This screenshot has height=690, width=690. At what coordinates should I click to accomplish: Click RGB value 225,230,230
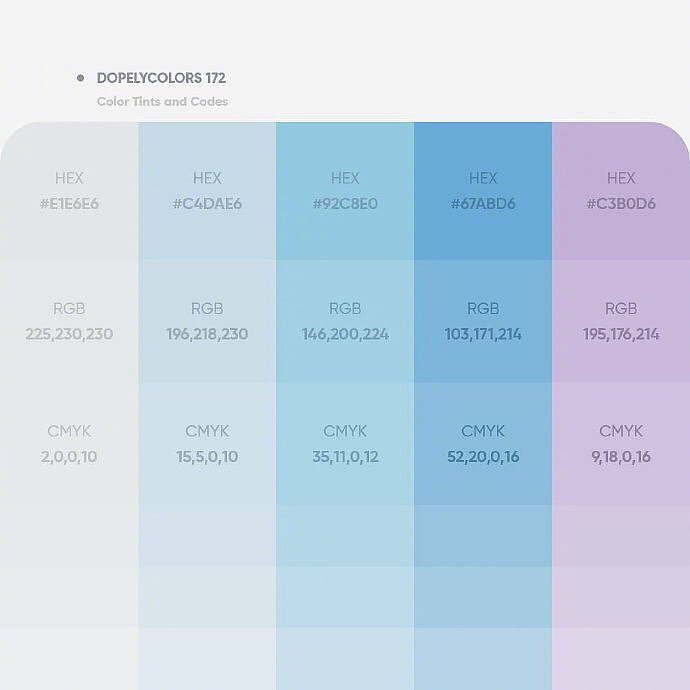[69, 334]
